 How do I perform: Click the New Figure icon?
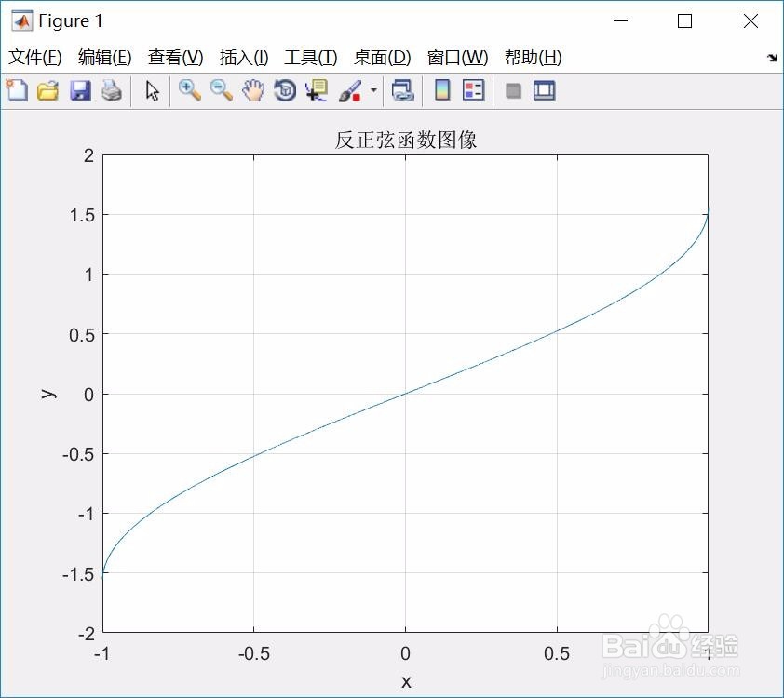click(17, 91)
